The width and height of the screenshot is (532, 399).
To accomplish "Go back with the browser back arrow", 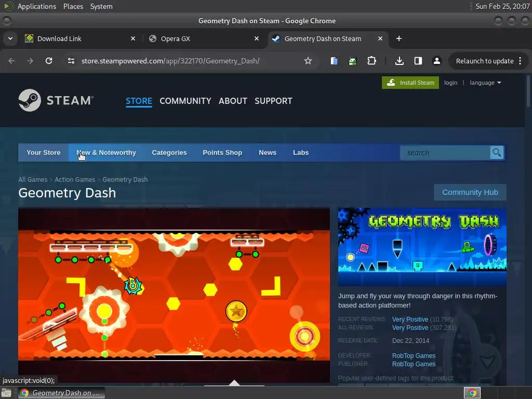I will pyautogui.click(x=11, y=61).
